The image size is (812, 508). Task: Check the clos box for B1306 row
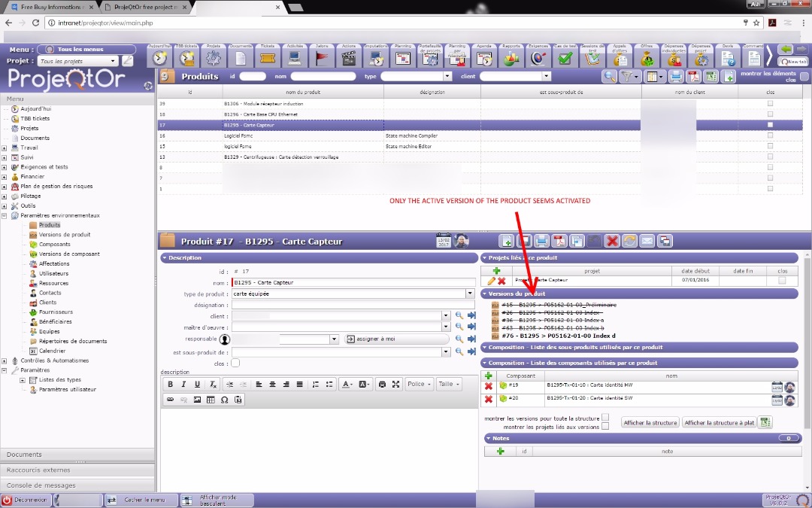coord(770,104)
